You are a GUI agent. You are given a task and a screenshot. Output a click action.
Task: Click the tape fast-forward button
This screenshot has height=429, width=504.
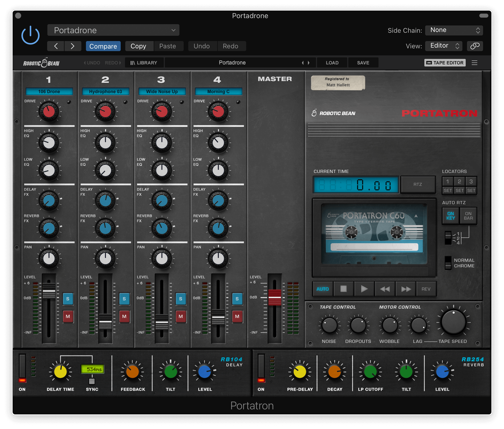pyautogui.click(x=406, y=289)
